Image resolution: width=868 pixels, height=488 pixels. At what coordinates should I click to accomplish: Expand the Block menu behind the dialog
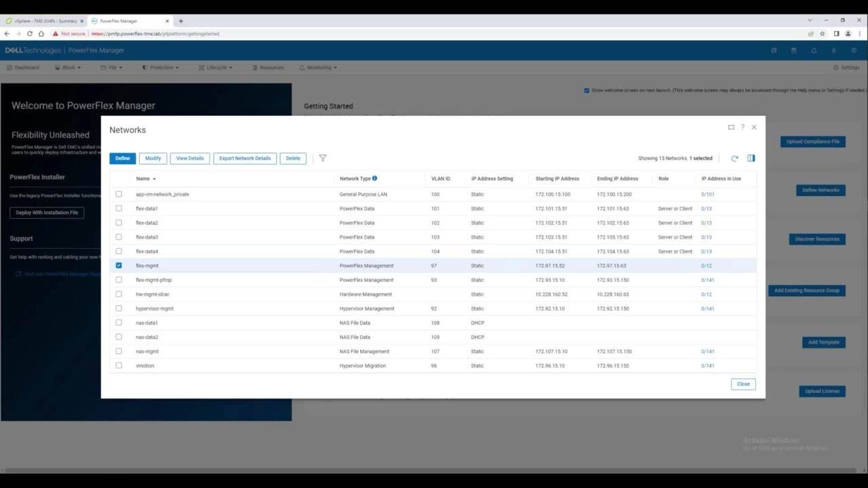pos(68,68)
